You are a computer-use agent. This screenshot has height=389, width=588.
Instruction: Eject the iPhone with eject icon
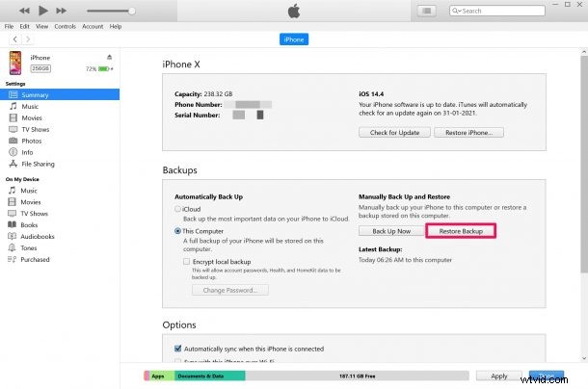click(110, 57)
